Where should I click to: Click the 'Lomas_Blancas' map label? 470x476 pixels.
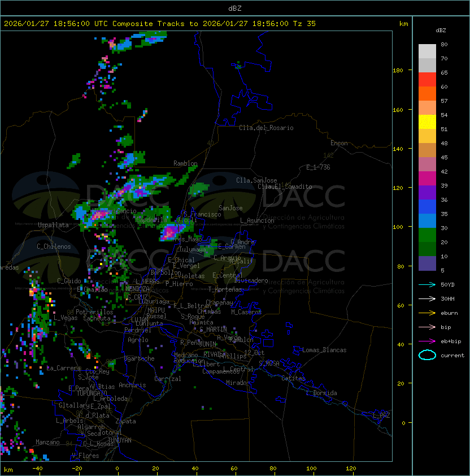324,350
